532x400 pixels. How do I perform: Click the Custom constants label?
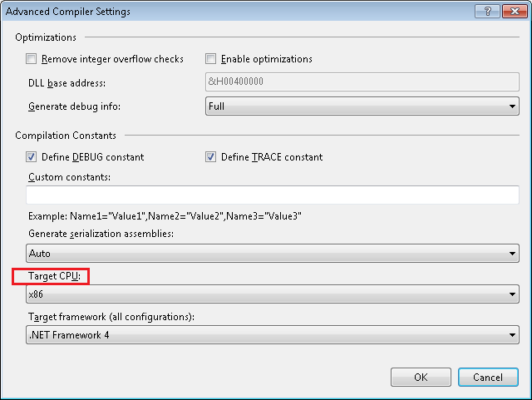click(x=70, y=177)
